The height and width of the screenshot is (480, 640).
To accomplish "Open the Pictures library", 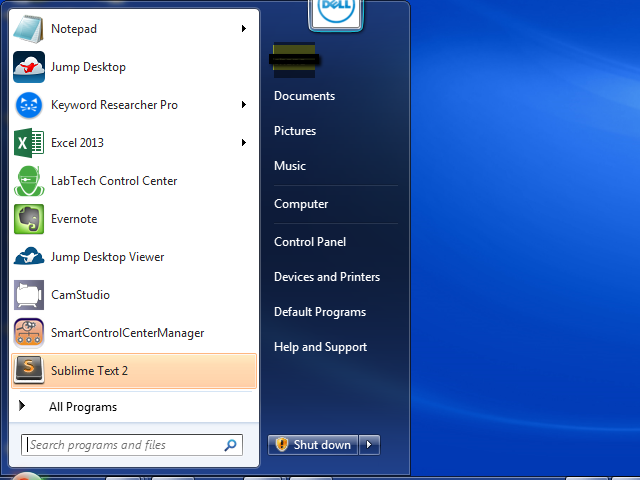I will point(295,131).
